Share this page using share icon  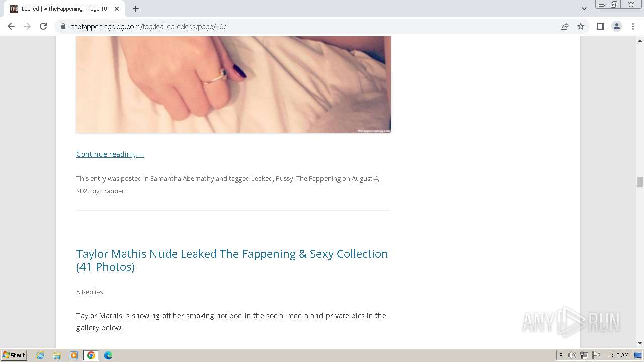[565, 26]
